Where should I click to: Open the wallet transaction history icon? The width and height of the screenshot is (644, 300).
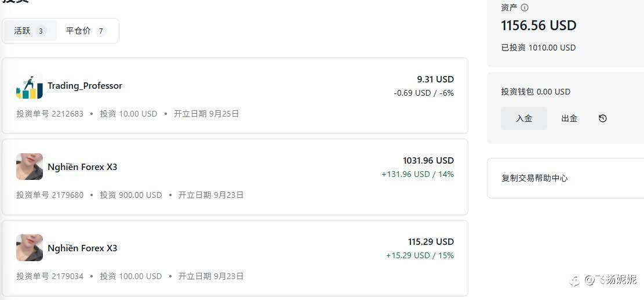coord(603,118)
